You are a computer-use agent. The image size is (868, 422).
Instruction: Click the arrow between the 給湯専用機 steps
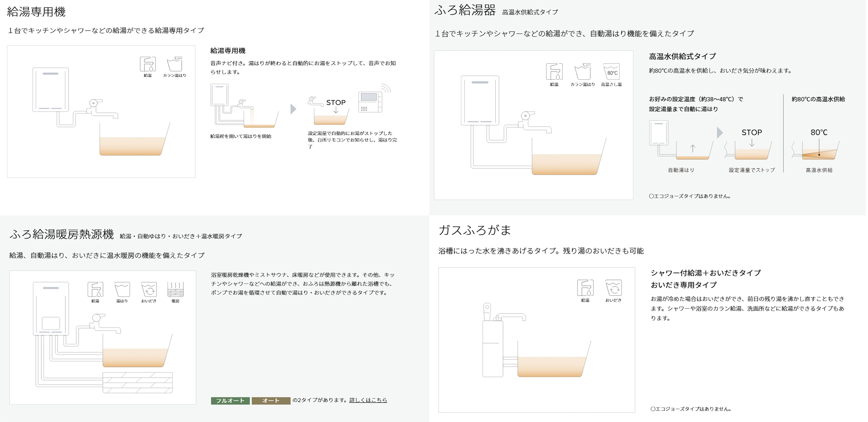click(293, 109)
